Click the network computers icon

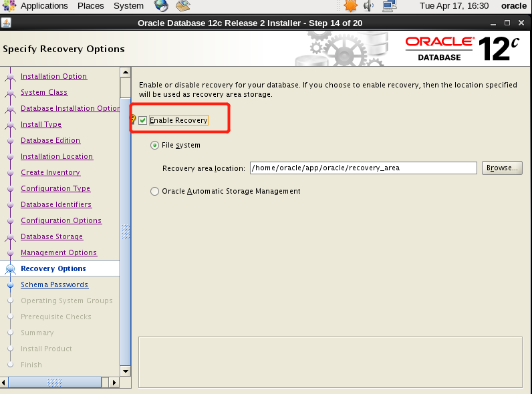tap(390, 6)
